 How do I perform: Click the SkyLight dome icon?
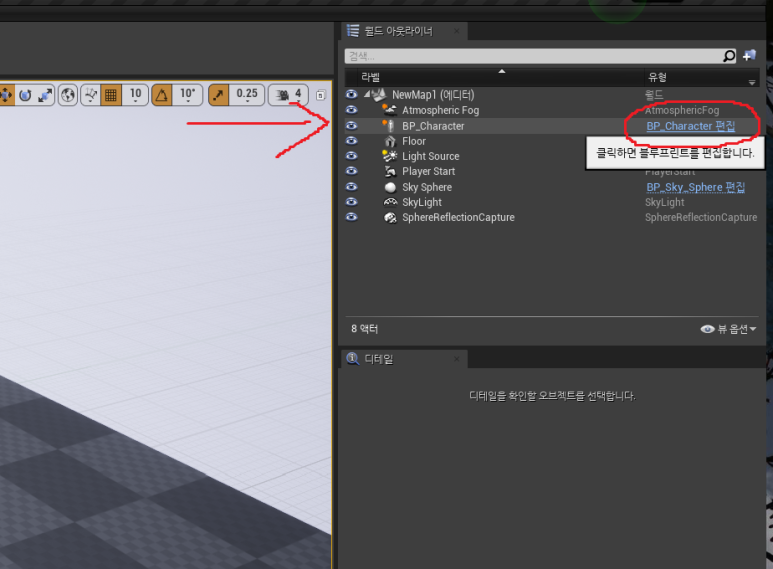pos(390,202)
